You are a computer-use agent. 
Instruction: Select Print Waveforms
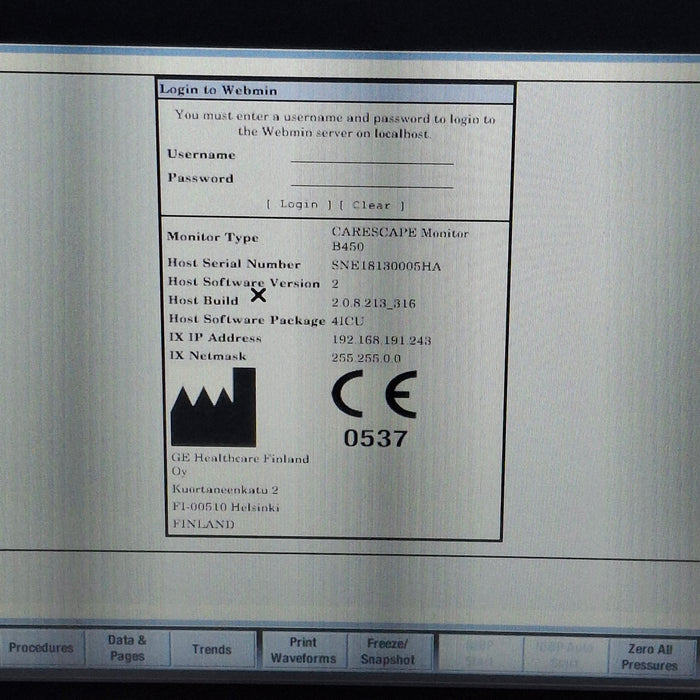click(304, 650)
